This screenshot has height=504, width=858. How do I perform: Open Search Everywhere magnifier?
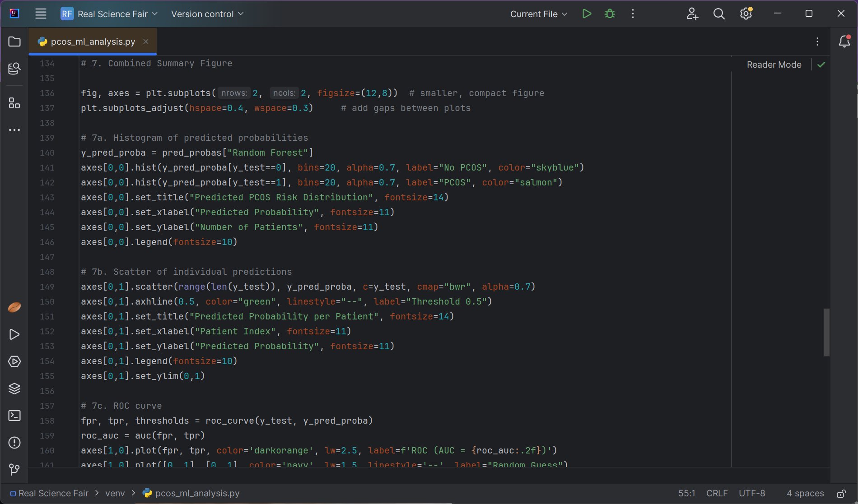coord(719,14)
